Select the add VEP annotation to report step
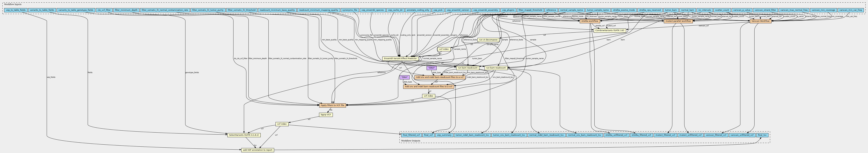This screenshot has height=153, width=868. [258, 150]
